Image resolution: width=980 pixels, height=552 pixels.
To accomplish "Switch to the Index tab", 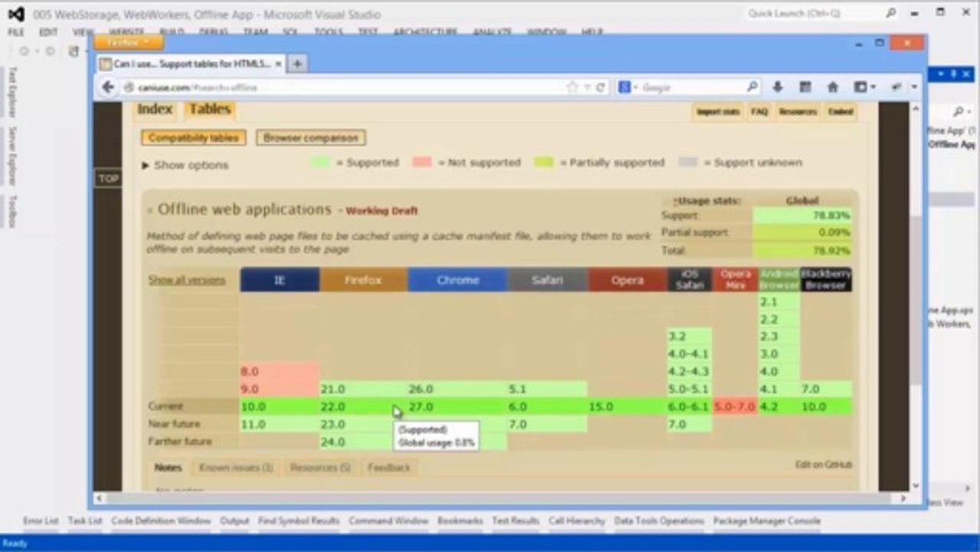I will (x=154, y=110).
